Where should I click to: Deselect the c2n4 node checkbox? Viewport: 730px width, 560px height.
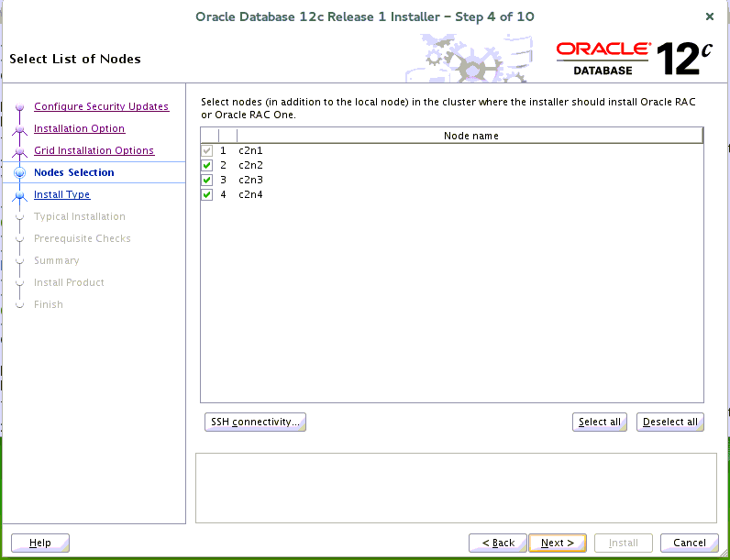pos(207,194)
